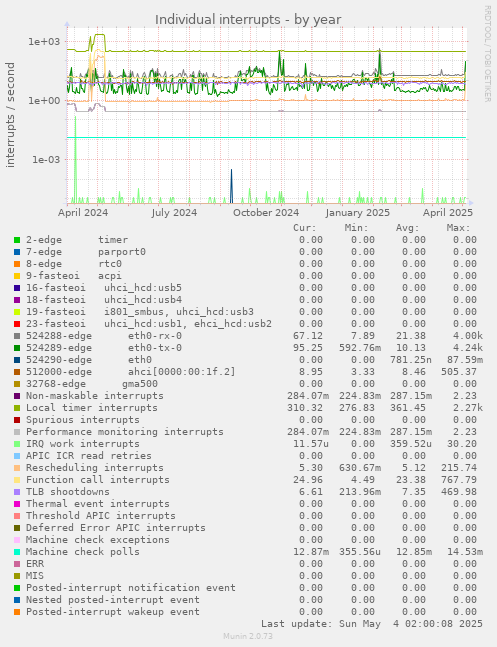Click 'Posted-interrupt notification event' label
The image size is (497, 647).
tap(131, 587)
